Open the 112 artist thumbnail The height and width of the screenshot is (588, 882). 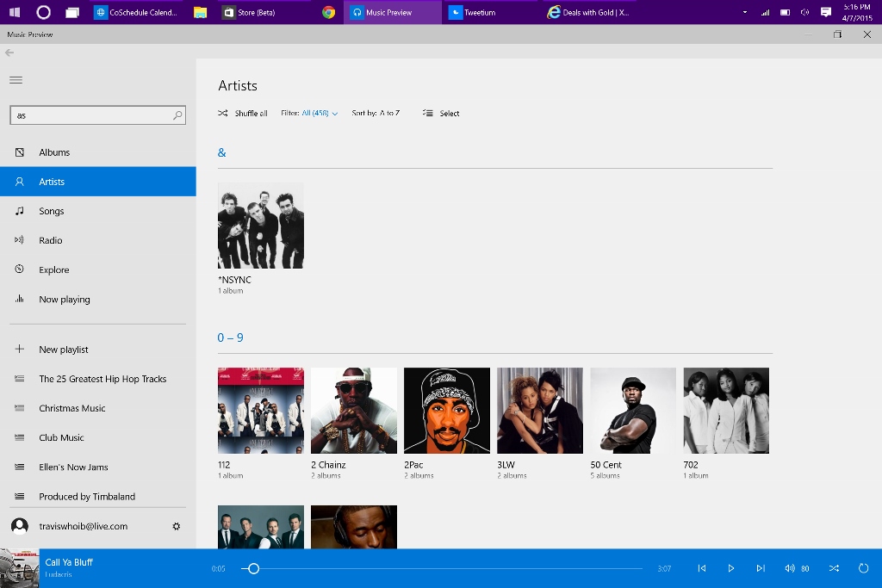(260, 411)
